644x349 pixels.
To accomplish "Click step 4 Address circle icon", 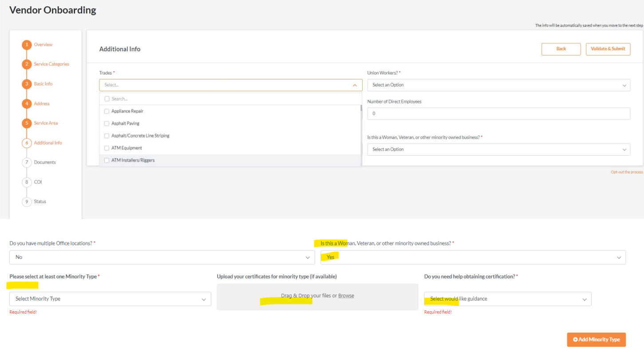I will click(27, 104).
